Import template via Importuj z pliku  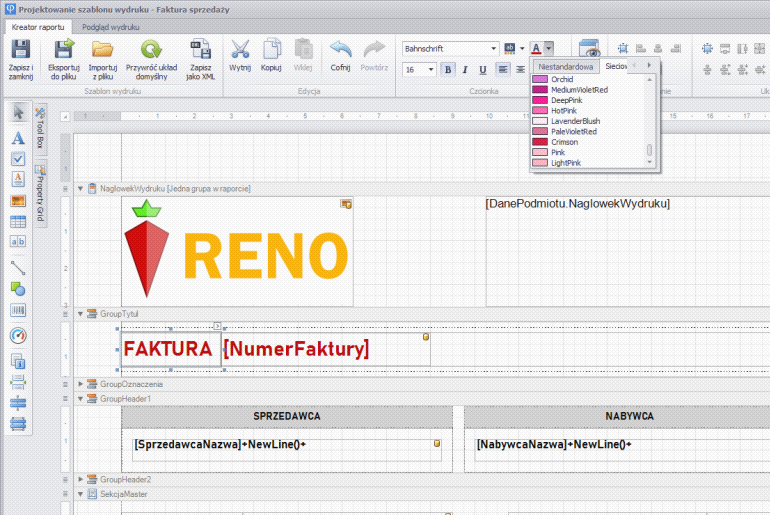103,59
